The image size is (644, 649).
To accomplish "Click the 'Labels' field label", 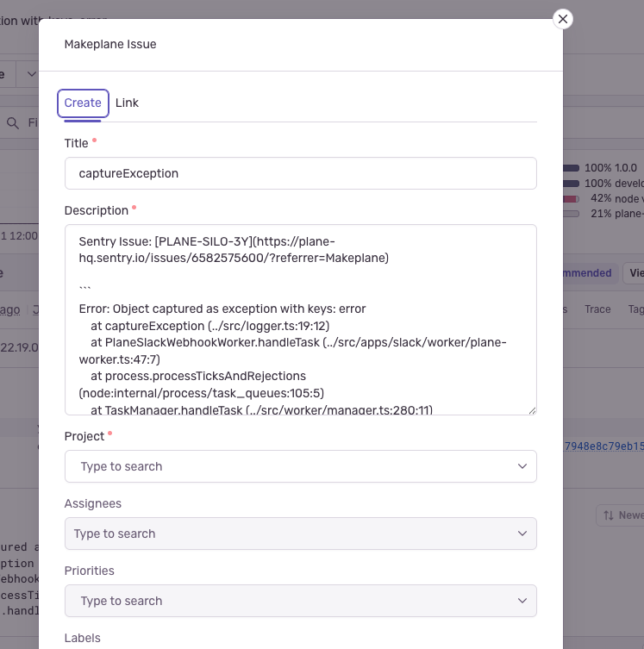I will tap(83, 638).
